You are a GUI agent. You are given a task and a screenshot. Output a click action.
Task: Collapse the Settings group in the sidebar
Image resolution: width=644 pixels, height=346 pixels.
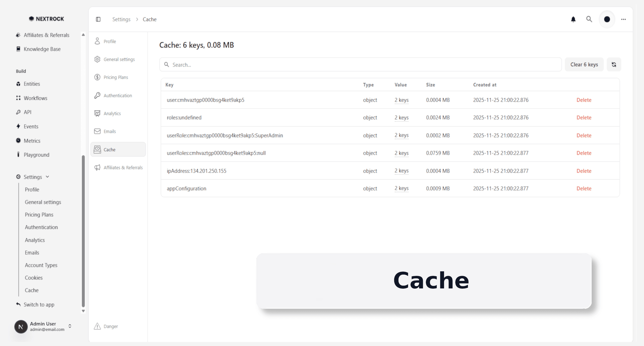[x=48, y=177]
